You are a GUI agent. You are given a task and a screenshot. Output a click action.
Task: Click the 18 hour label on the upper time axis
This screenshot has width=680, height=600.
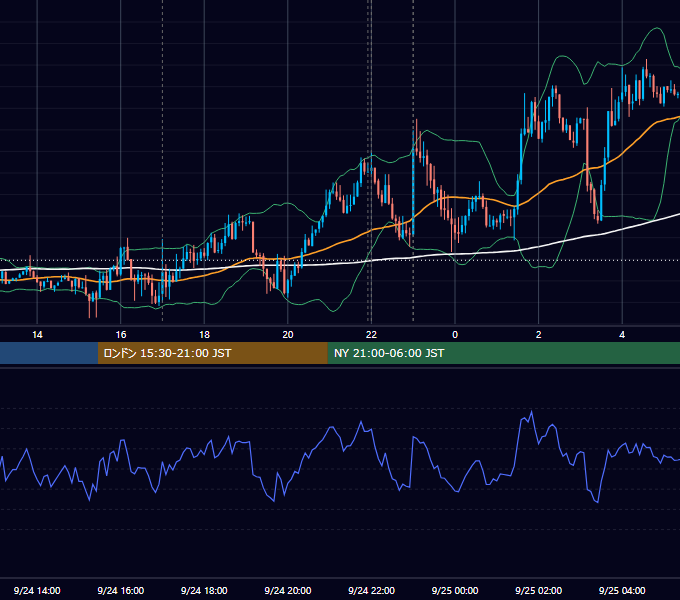pyautogui.click(x=204, y=335)
